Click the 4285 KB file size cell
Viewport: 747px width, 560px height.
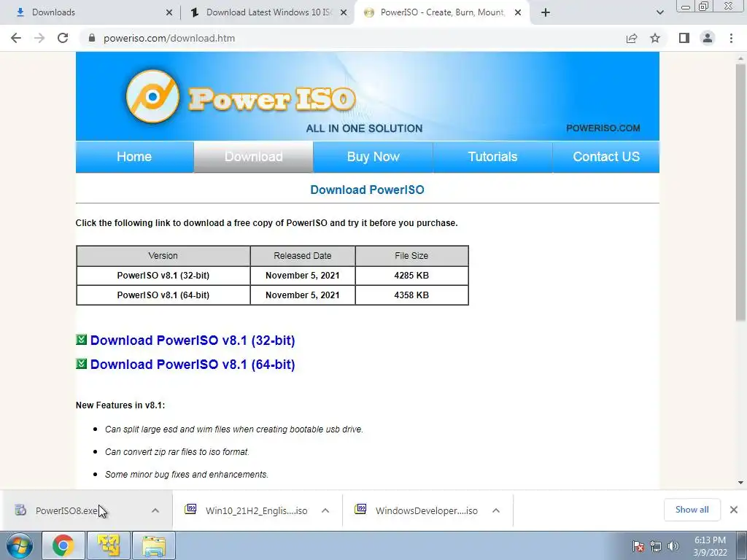(411, 275)
